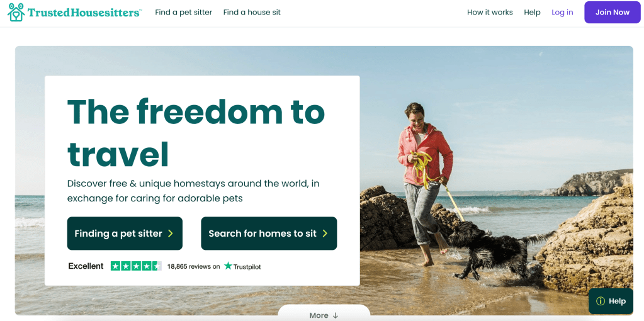
Task: Open the Help link in top navigation
Action: [532, 13]
